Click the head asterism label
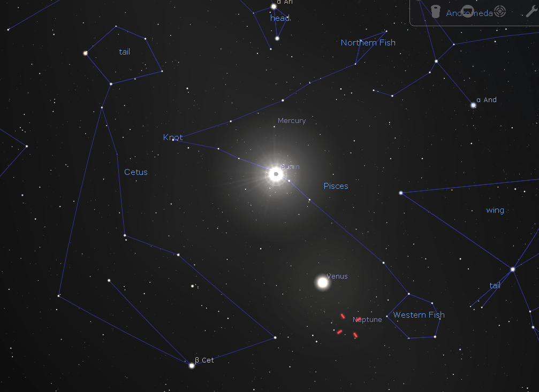Image resolution: width=539 pixels, height=392 pixels. [x=280, y=18]
